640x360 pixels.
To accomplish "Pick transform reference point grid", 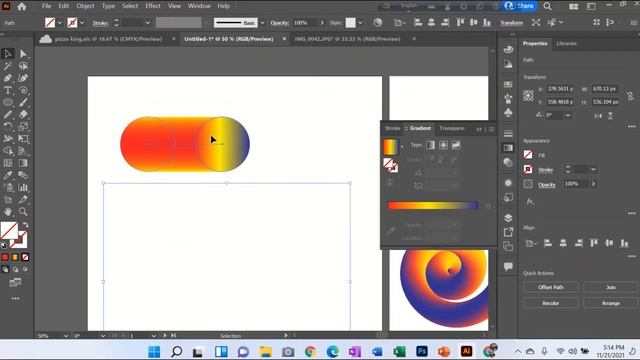I will pos(528,96).
